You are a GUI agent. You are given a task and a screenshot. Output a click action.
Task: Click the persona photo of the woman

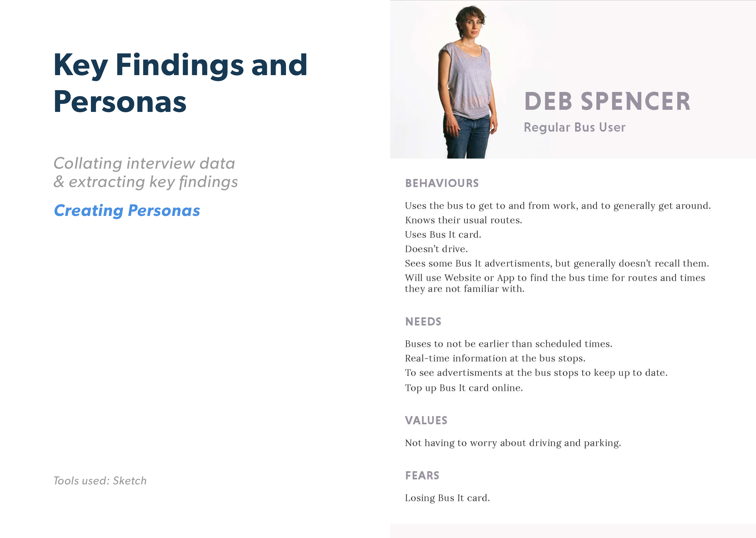[x=468, y=83]
